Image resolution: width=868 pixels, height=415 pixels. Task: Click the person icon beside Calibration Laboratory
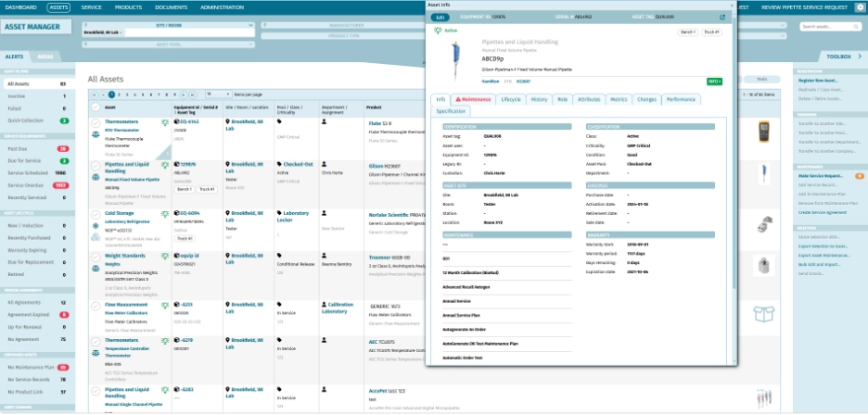pos(325,304)
